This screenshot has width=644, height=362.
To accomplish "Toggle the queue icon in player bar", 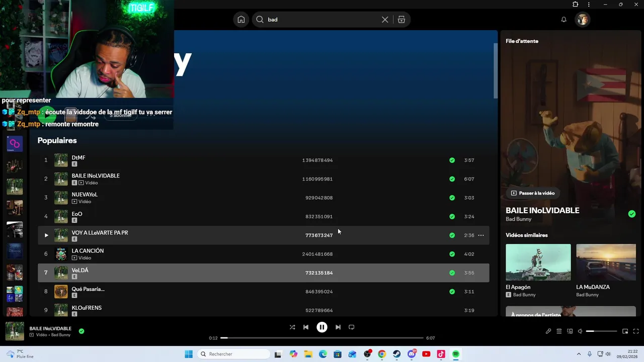I will [559, 331].
